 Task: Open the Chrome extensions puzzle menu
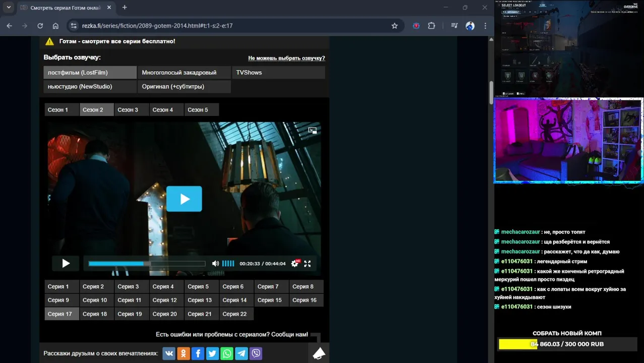(432, 26)
